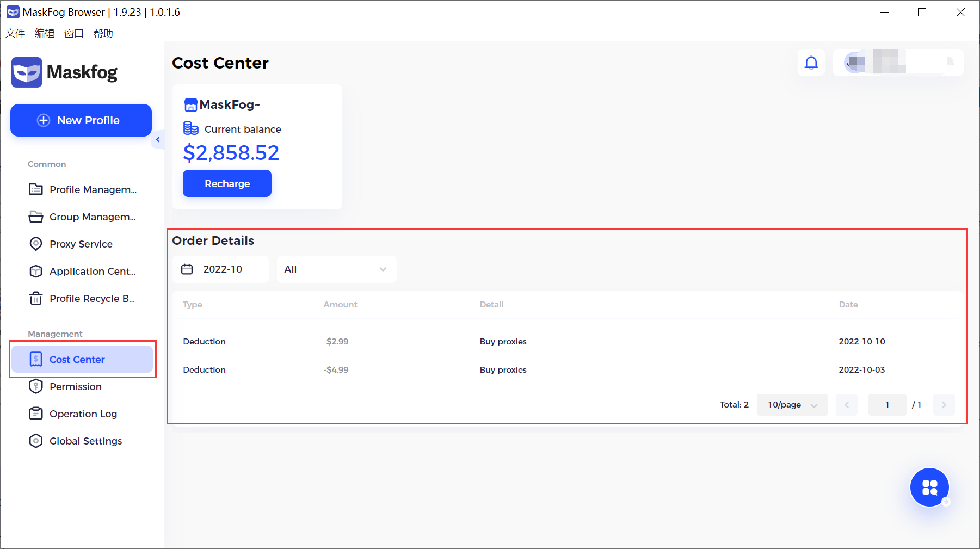Screen dimensions: 980x549
Task: Open Proxy Service page
Action: pyautogui.click(x=82, y=244)
